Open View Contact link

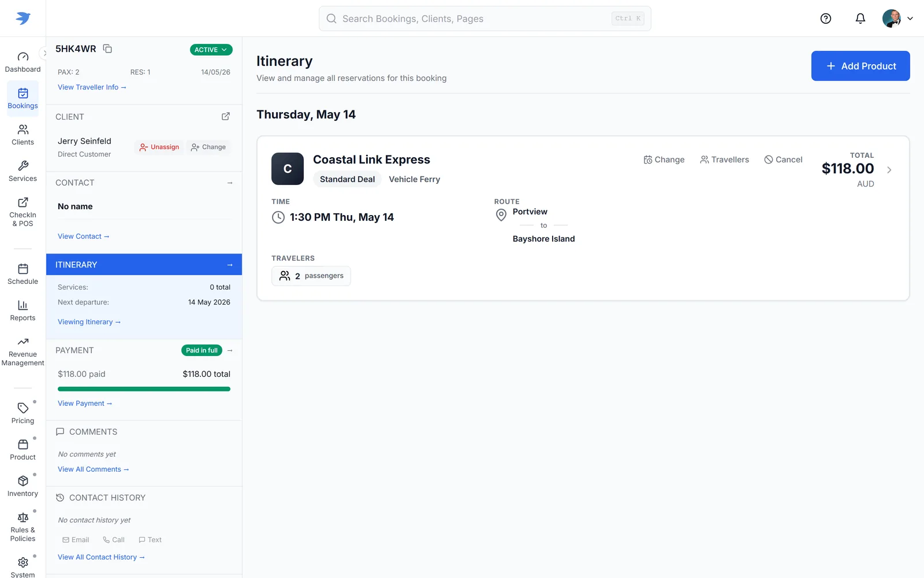83,236
